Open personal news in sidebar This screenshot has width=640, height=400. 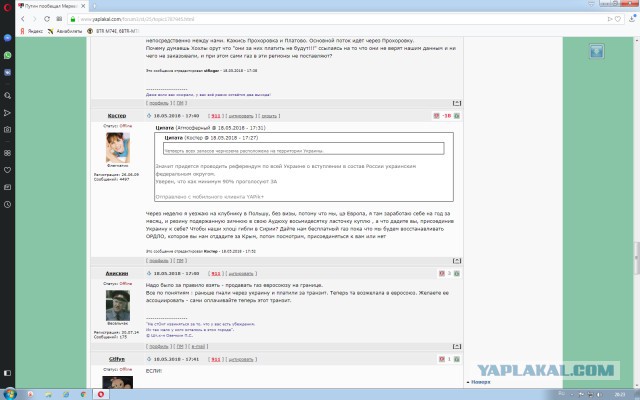(7, 187)
